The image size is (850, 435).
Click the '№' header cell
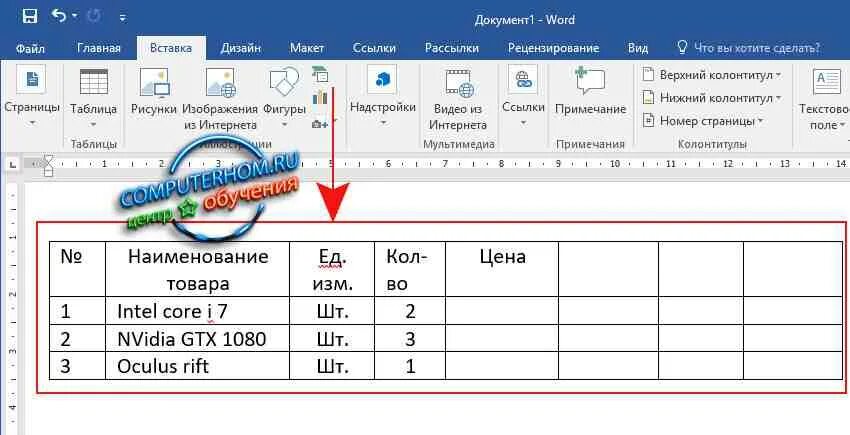pos(78,270)
